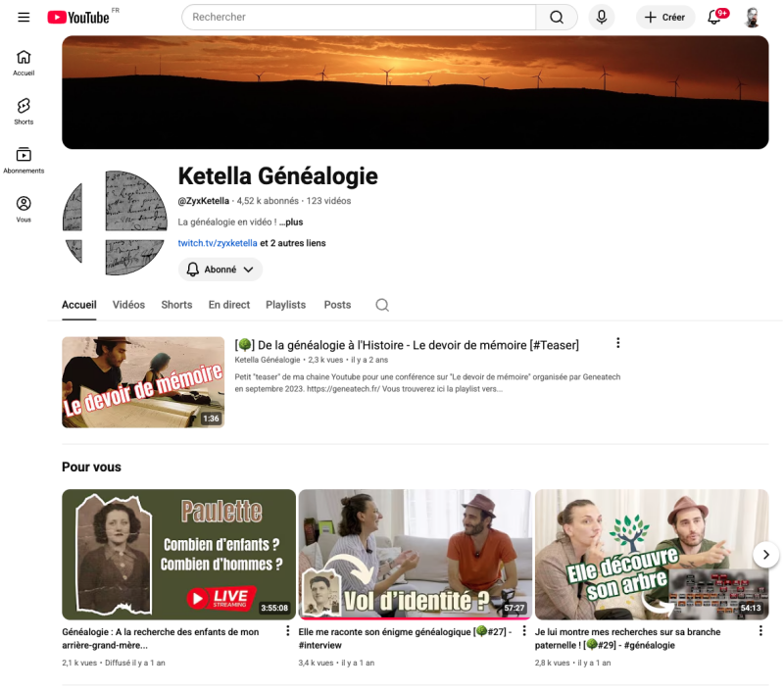
Task: Open the Teaser video title link
Action: tap(407, 345)
